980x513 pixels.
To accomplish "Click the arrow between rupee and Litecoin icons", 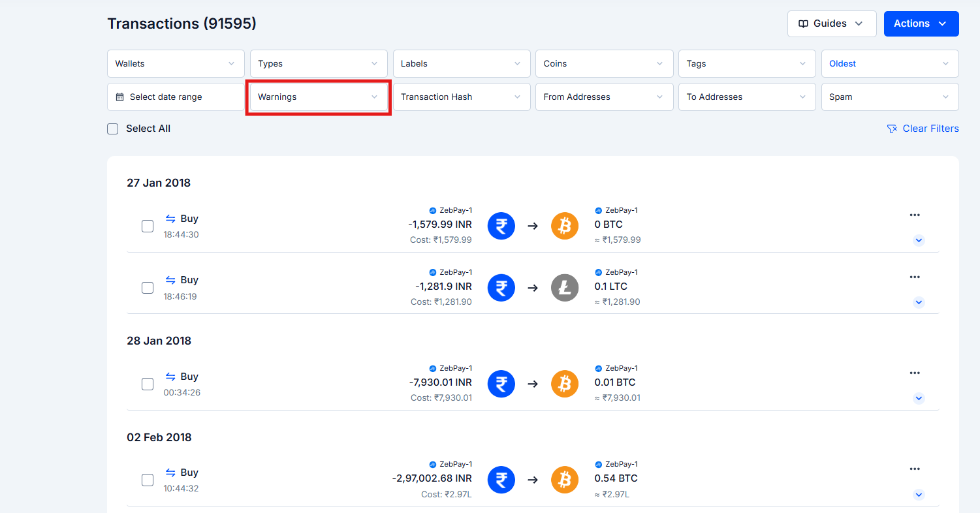I will click(533, 288).
